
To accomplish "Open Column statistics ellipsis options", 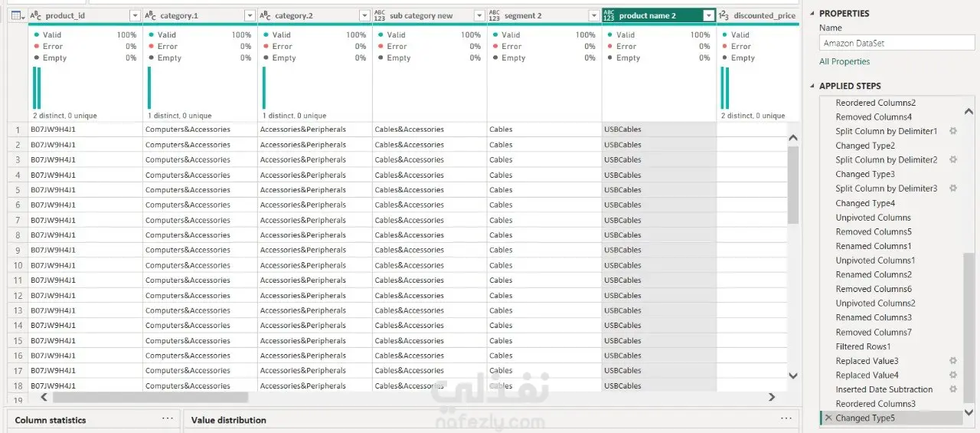I will [x=168, y=418].
